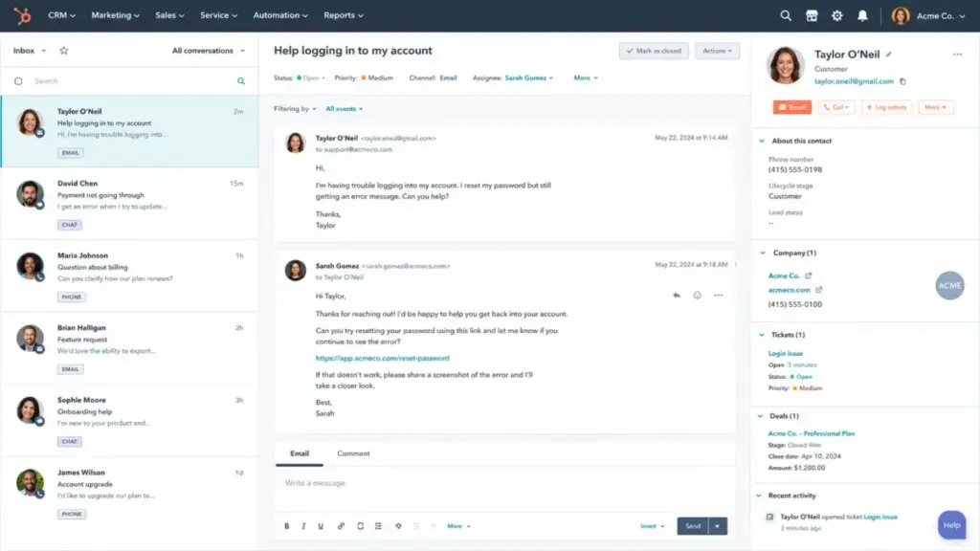Click the diamond-shaped icon in the editor toolbar
Viewport: 980px width, 551px height.
click(x=398, y=526)
